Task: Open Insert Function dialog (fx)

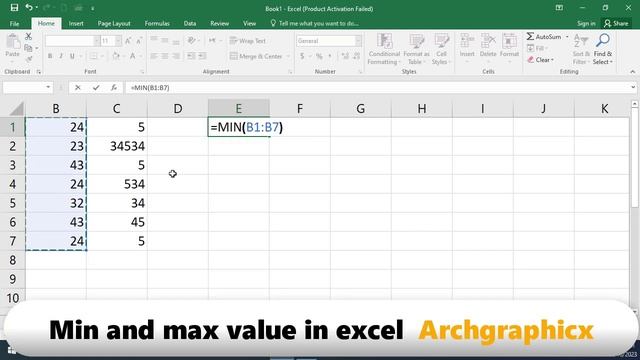Action: (x=114, y=87)
